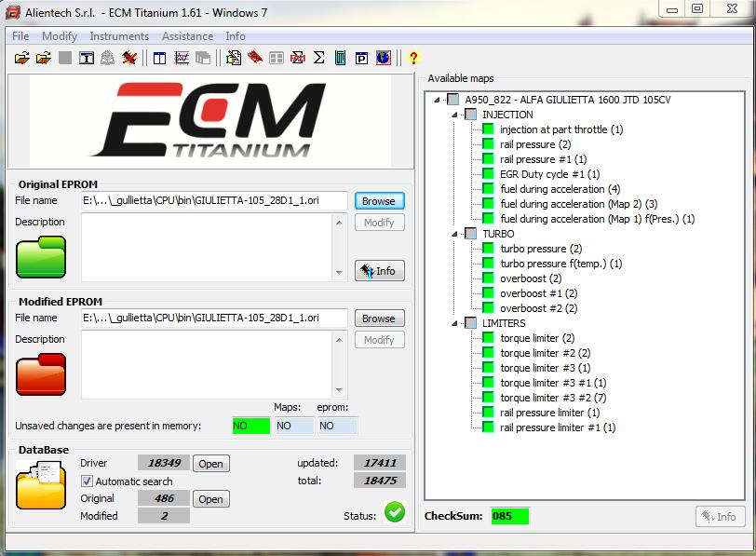This screenshot has height=556, width=756.
Task: Click Open next to Original 486
Action: click(210, 499)
